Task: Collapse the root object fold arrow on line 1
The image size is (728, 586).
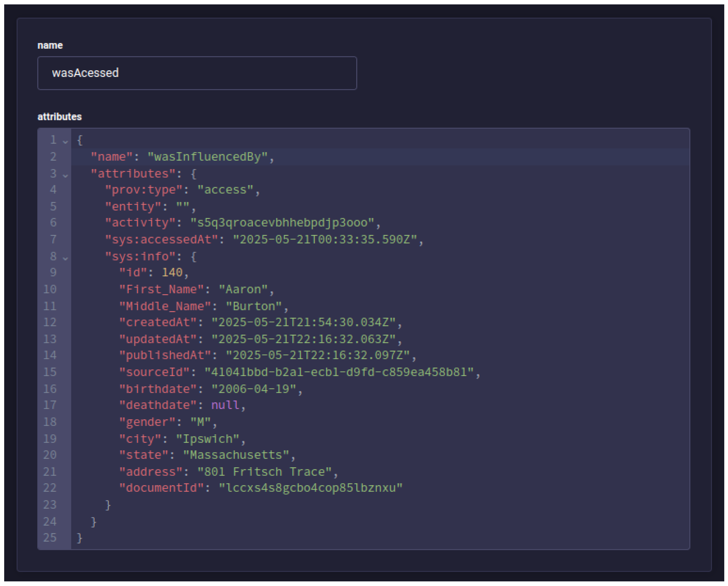Action: [x=65, y=142]
